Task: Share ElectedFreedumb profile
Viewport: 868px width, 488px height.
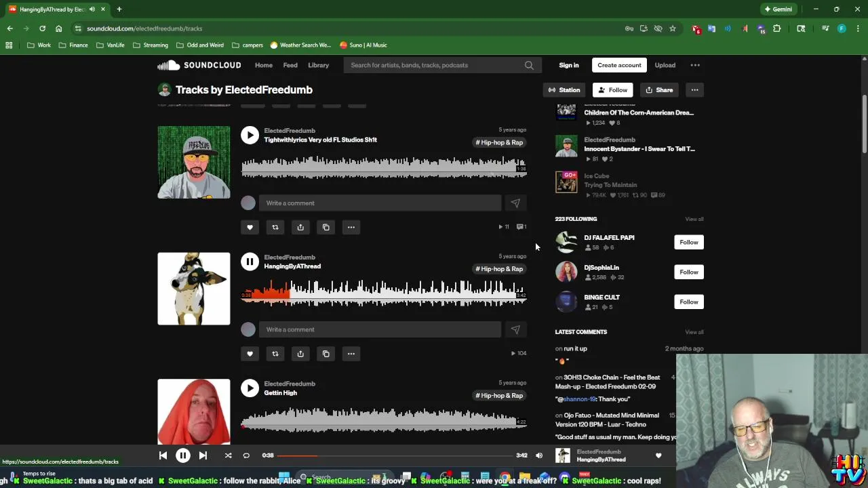Action: coord(659,90)
